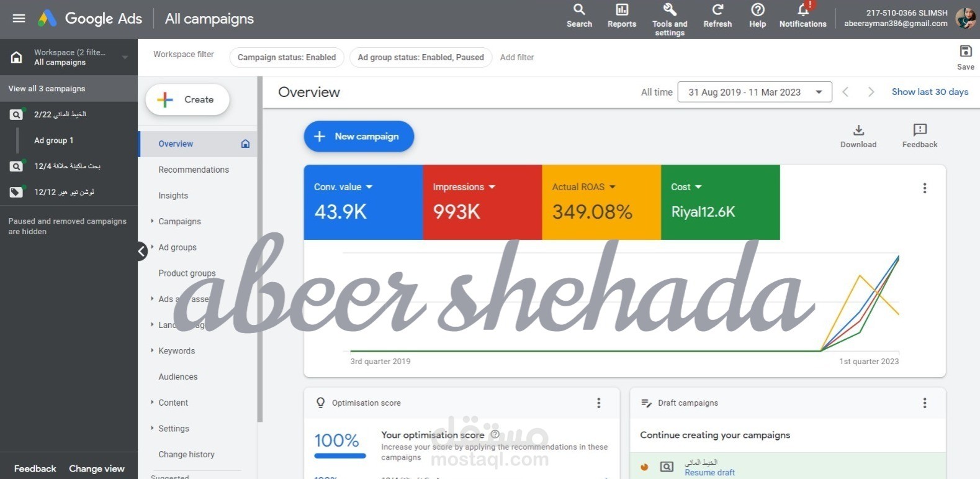Select Ad group 1 in sidebar

click(x=53, y=140)
